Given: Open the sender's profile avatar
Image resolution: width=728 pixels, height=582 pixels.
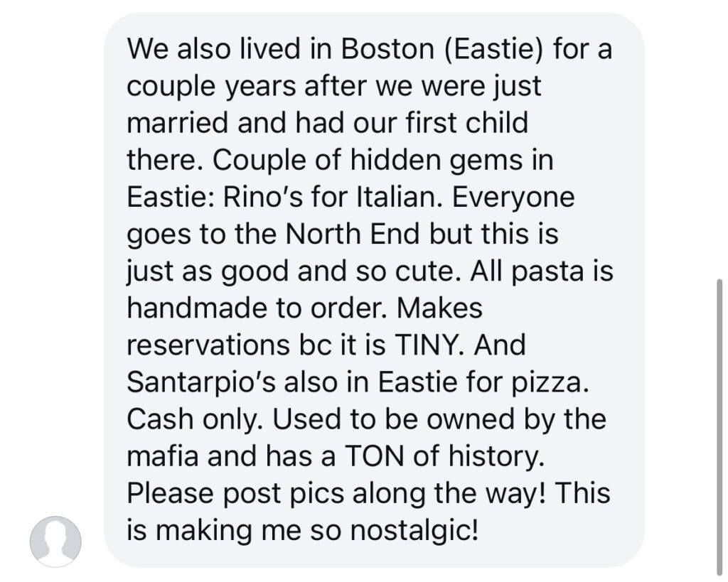Looking at the screenshot, I should coord(55,541).
